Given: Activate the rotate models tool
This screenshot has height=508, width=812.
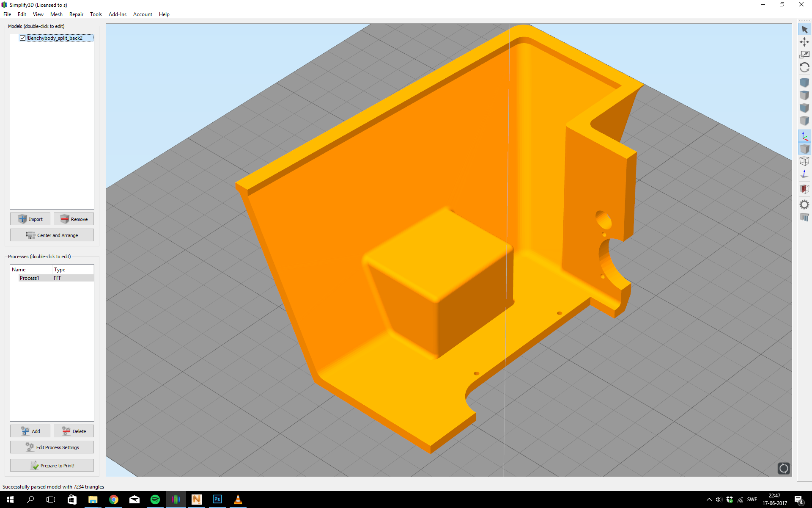Looking at the screenshot, I should (804, 67).
